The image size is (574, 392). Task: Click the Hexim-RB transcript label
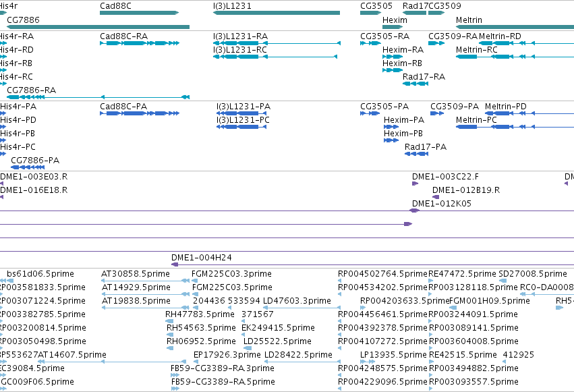(x=402, y=63)
